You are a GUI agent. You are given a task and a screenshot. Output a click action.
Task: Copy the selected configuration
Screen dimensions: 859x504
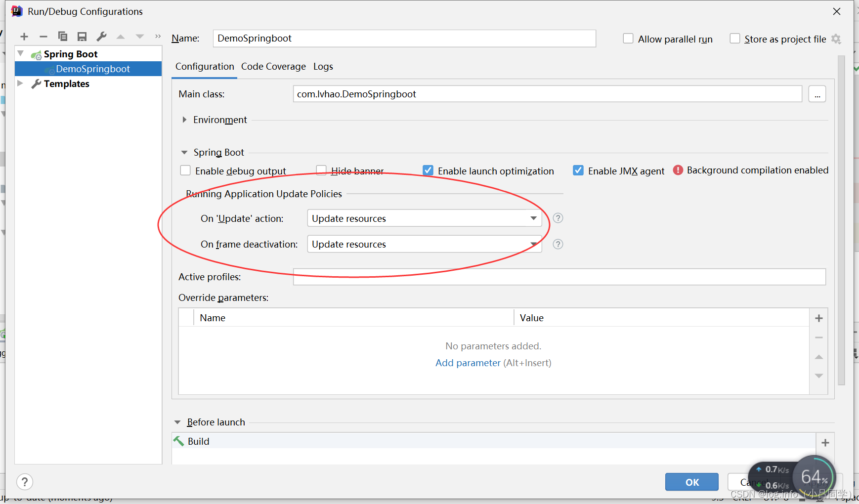(63, 37)
